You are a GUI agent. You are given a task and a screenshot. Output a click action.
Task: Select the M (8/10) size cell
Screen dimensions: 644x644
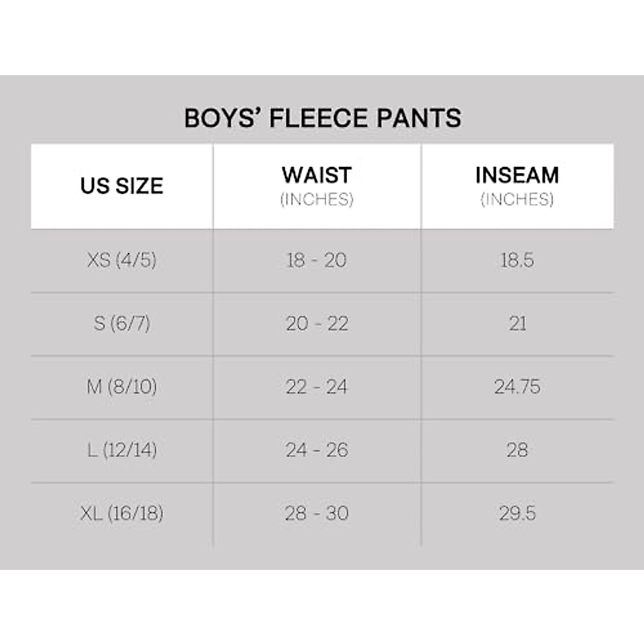point(122,387)
